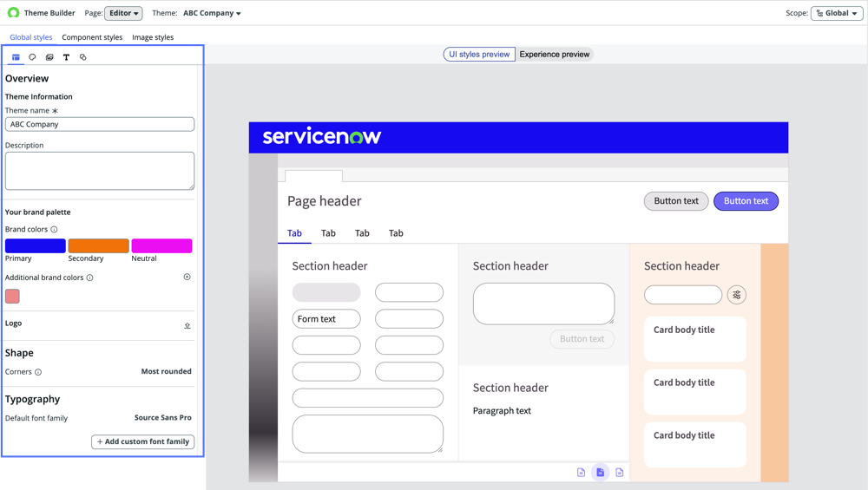Viewport: 868px width, 490px height.
Task: Click the Theme Builder logo icon
Action: click(13, 13)
